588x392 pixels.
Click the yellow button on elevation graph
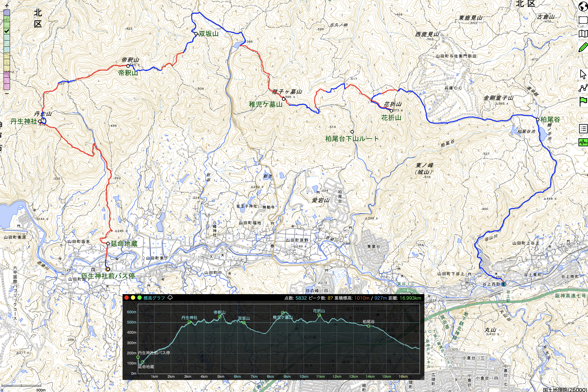(133, 298)
